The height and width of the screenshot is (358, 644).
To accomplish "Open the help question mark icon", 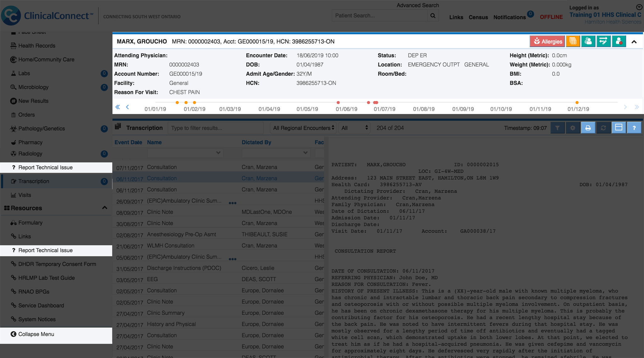I will 634,128.
